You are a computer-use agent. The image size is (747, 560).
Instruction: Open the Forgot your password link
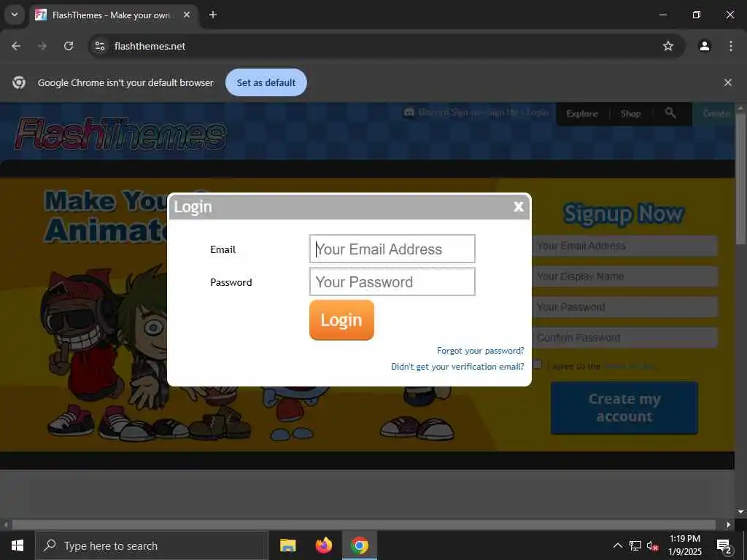480,351
